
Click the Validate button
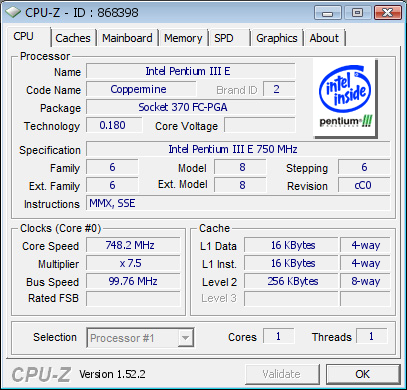[282, 374]
